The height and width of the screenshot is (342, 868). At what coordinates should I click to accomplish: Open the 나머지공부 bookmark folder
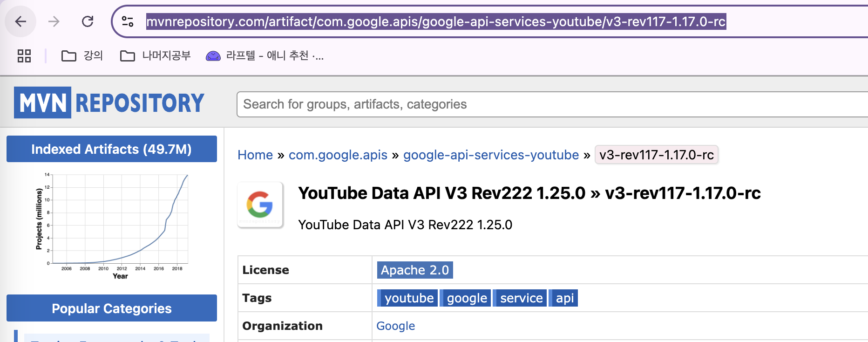[156, 56]
